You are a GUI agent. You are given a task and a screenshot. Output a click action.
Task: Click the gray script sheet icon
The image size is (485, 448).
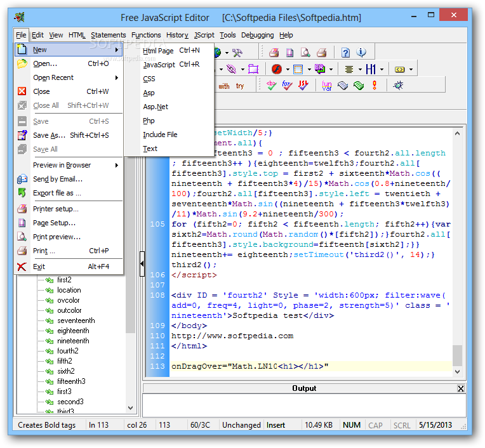(x=343, y=85)
